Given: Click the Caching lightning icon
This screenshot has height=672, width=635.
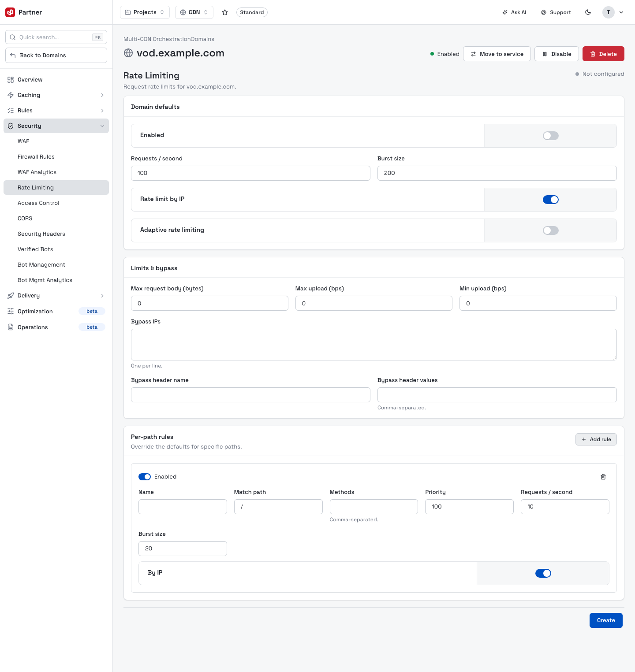Looking at the screenshot, I should (11, 95).
